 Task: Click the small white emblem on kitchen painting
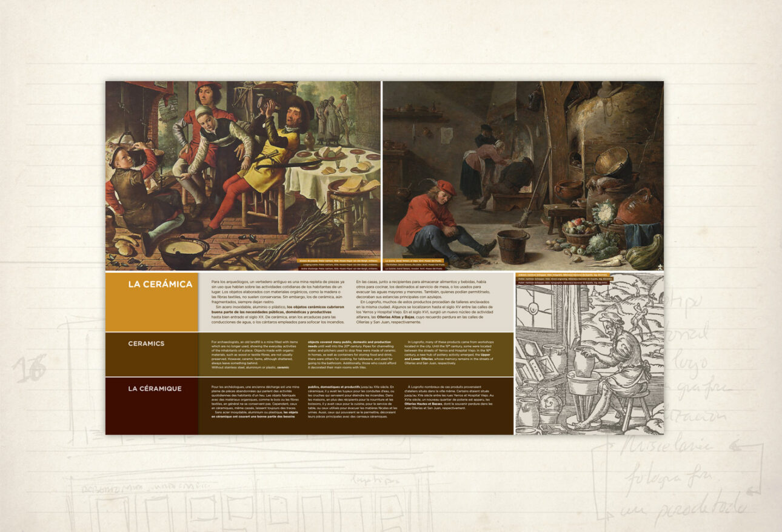(658, 267)
